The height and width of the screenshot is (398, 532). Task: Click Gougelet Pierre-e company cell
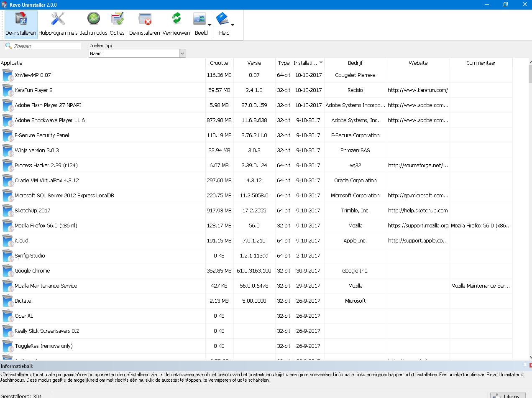[355, 75]
